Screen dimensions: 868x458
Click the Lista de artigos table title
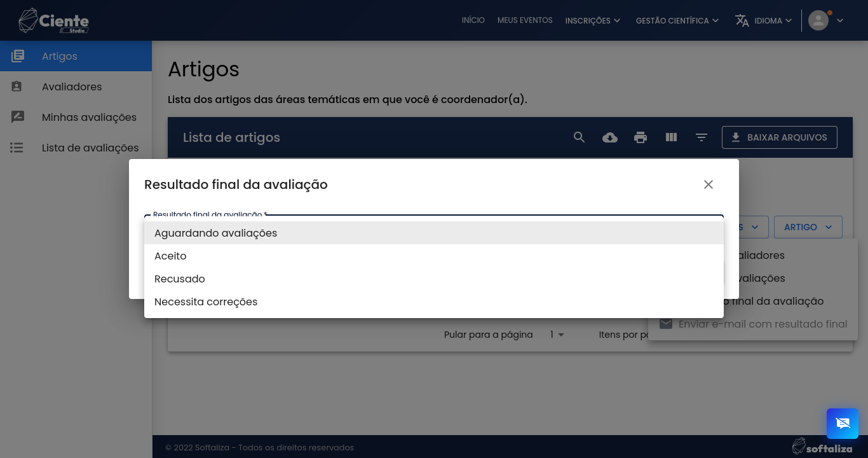coord(231,137)
